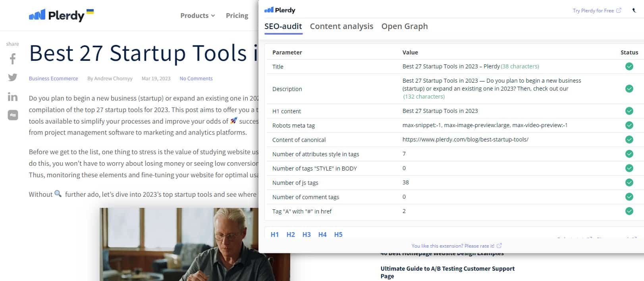Viewport: 644px width, 281px height.
Task: Click the Number of comment tags cell
Action: point(306,197)
